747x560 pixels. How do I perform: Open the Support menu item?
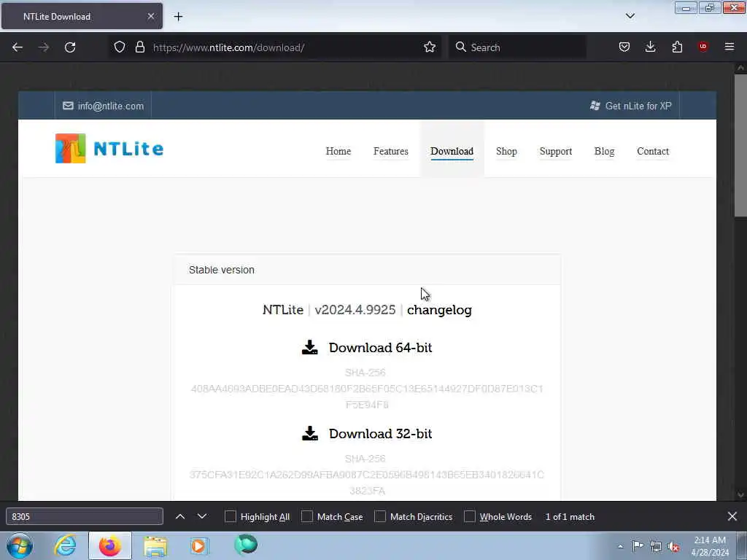tap(555, 151)
